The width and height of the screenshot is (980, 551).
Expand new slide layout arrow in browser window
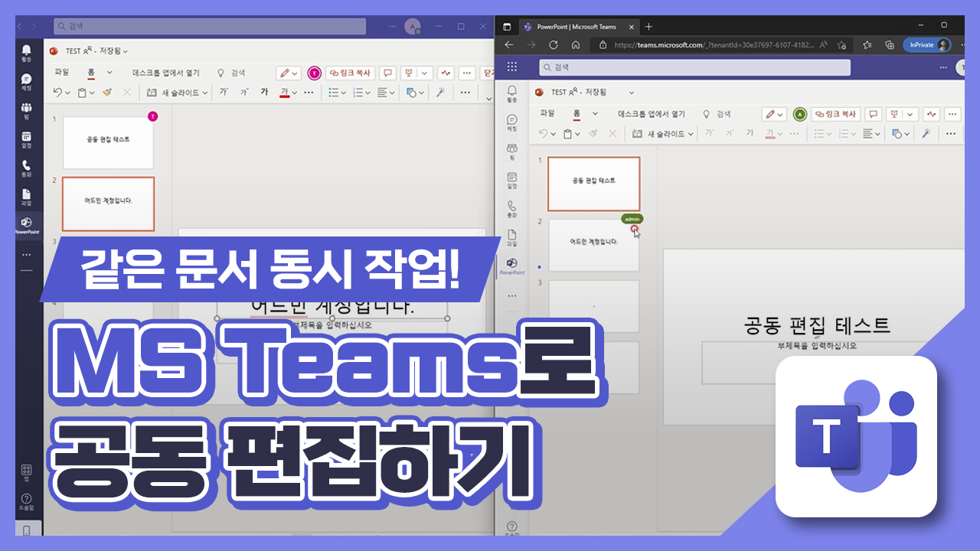[690, 133]
